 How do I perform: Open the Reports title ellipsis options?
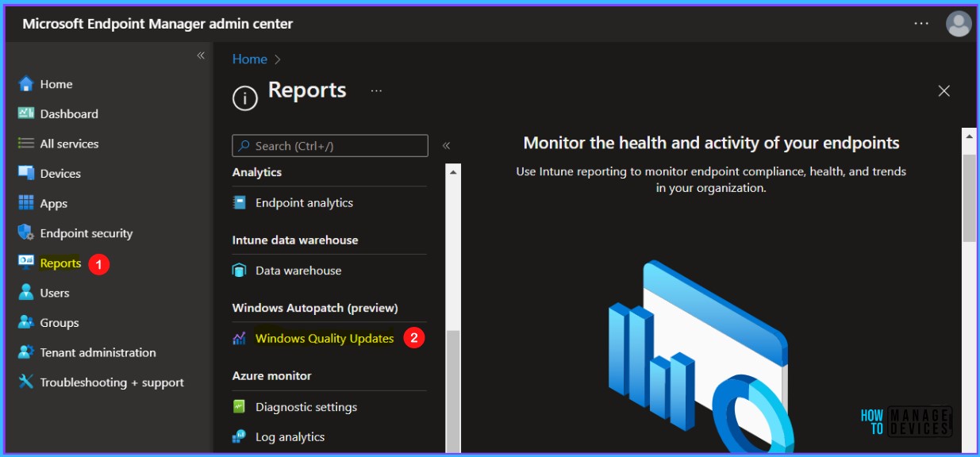[376, 91]
